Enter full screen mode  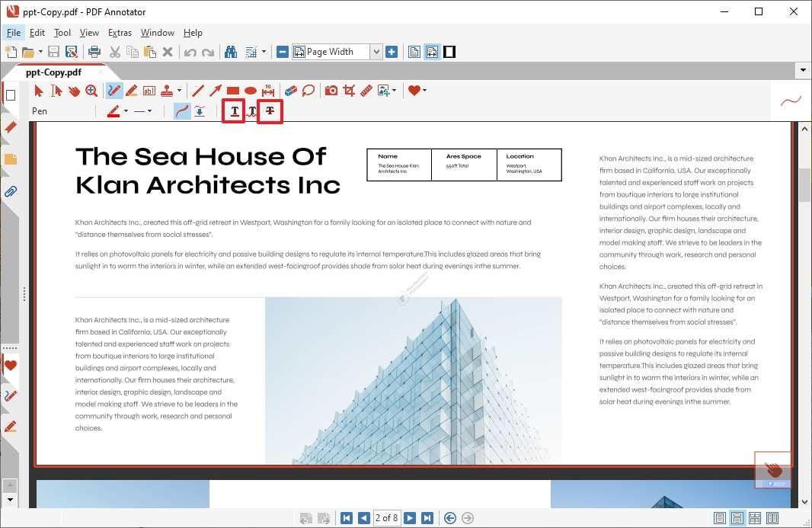(449, 52)
